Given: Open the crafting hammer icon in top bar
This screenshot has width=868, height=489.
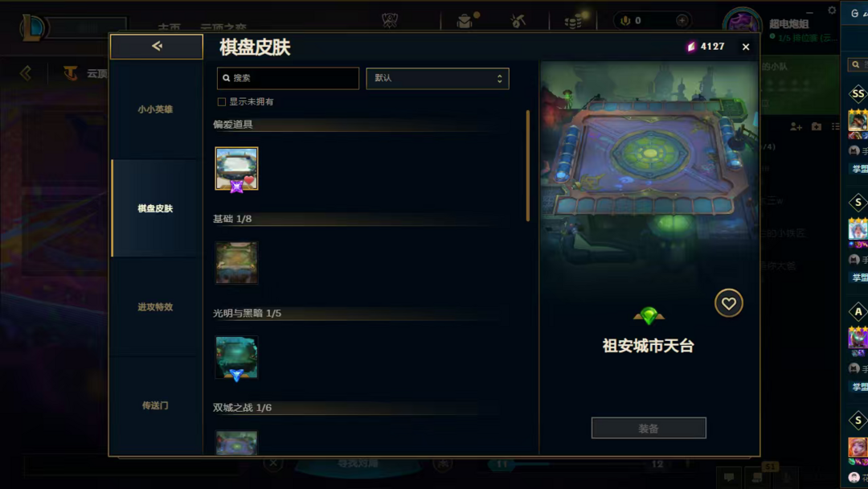Looking at the screenshot, I should click(x=518, y=21).
